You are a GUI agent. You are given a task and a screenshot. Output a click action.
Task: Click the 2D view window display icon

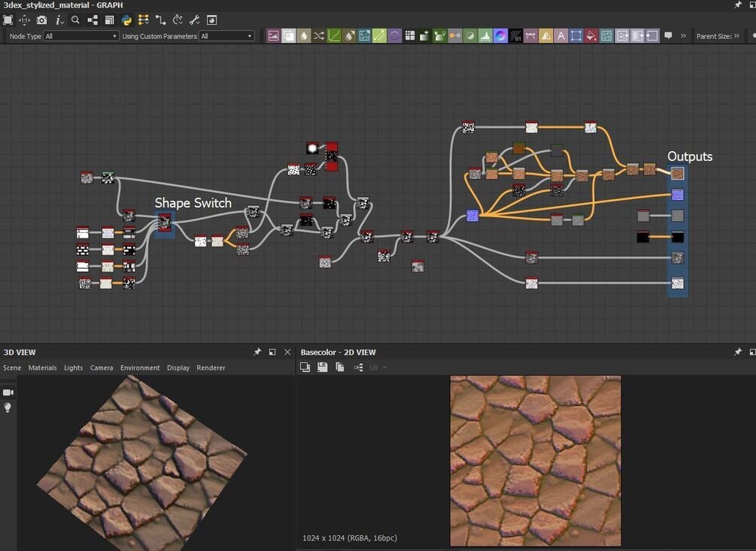305,368
